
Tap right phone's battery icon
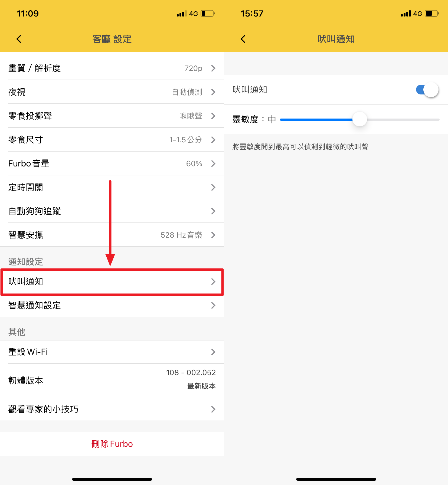[x=432, y=14]
